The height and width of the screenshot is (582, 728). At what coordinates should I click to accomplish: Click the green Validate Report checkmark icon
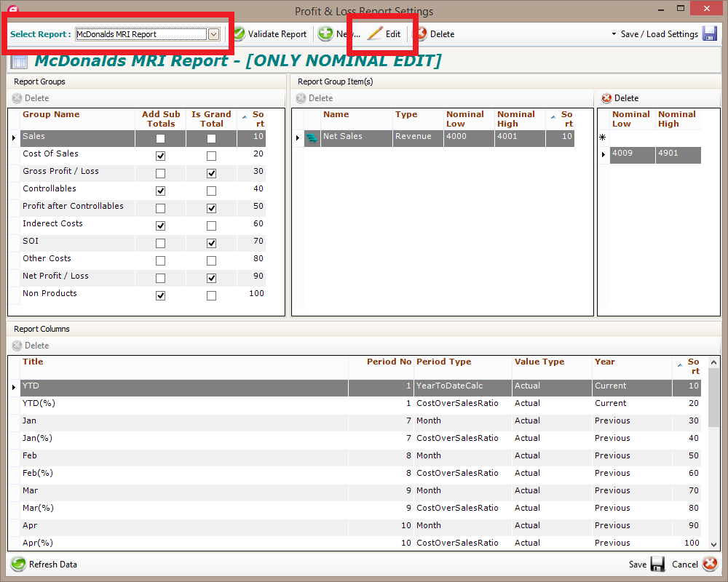click(239, 34)
